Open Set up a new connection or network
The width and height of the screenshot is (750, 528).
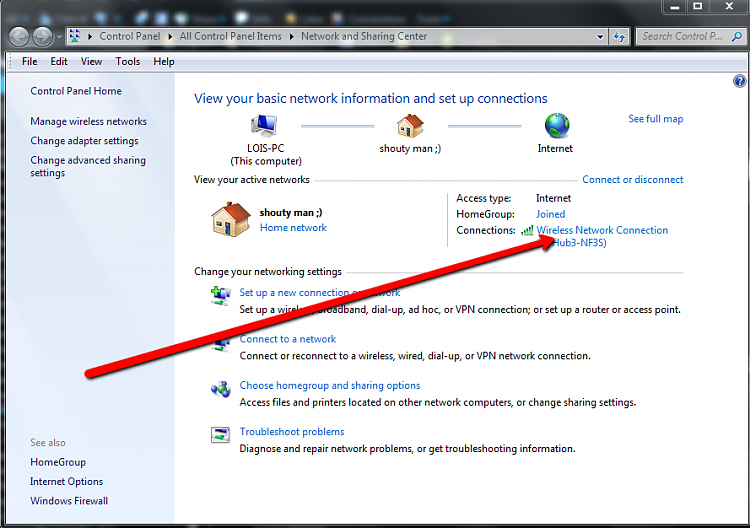click(320, 292)
